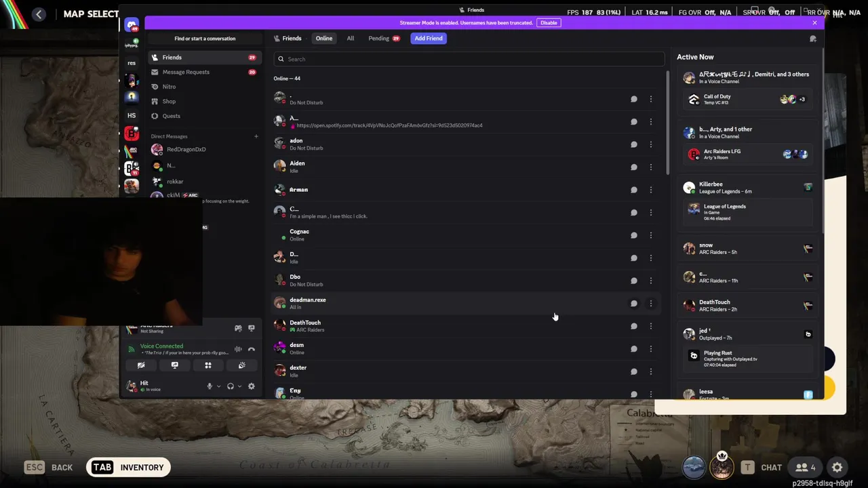Screen dimensions: 868x488
Task: Open Nitro page in sidebar
Action: click(x=205, y=87)
